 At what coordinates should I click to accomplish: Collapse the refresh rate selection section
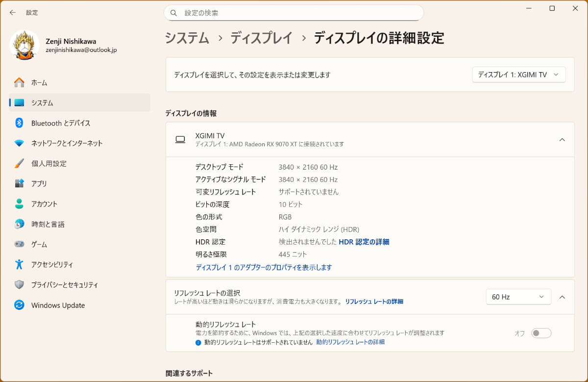pos(562,297)
